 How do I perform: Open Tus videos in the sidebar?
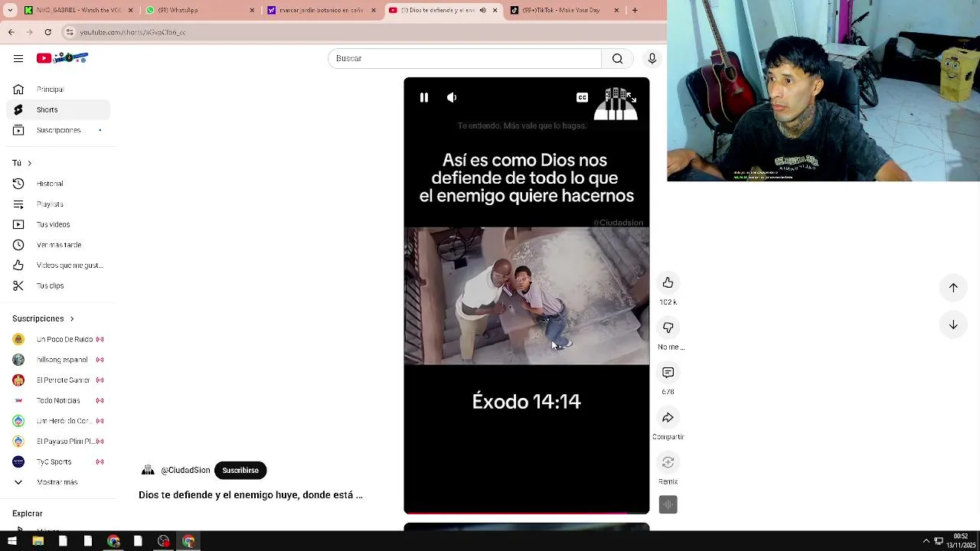pyautogui.click(x=58, y=224)
